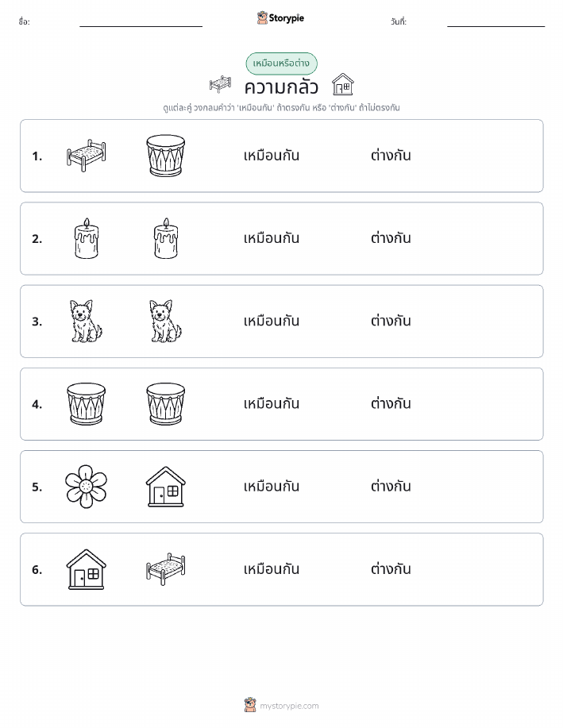Choose 'เหมือนกัน' for question 4
Screen dimensions: 563x728
[272, 404]
